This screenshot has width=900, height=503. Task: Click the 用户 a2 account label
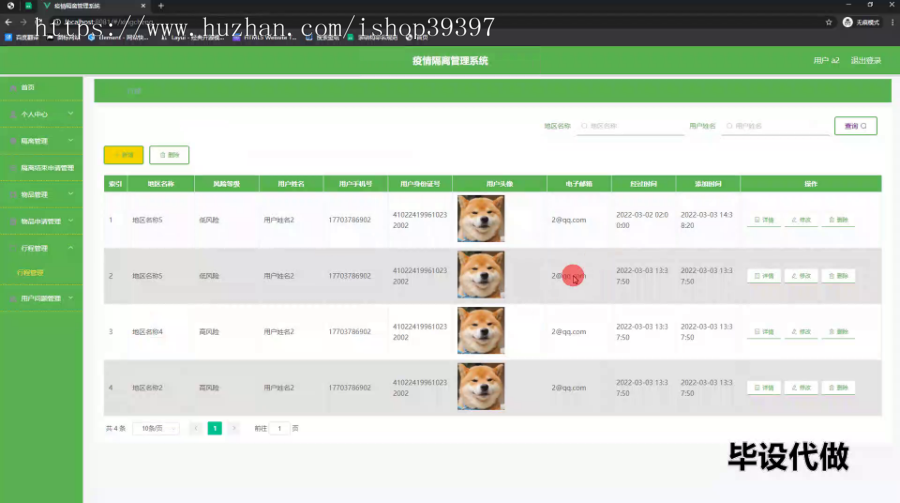(x=826, y=60)
